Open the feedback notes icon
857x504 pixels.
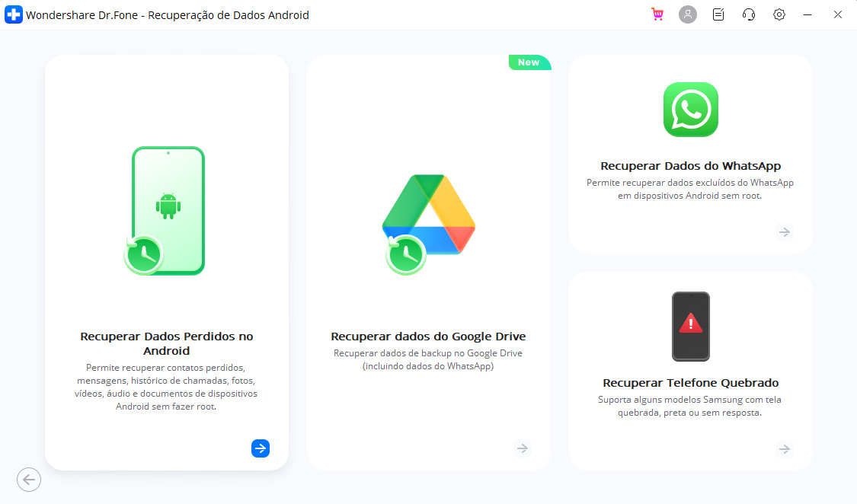click(x=718, y=14)
